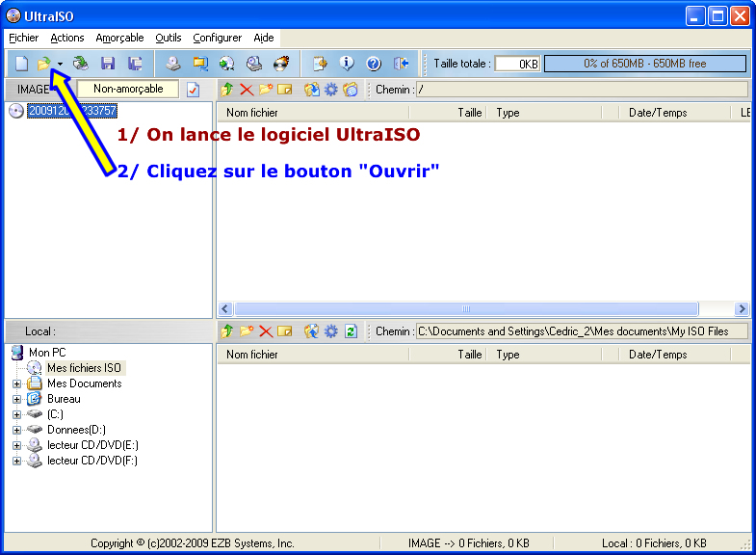Open the Amorçable menu
Screen dimensions: 756x555
click(x=119, y=38)
